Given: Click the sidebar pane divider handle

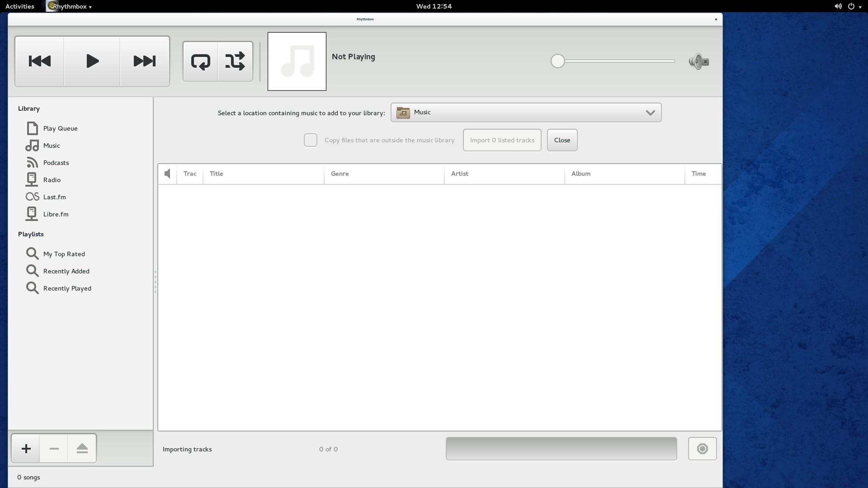Looking at the screenshot, I should click(x=155, y=282).
